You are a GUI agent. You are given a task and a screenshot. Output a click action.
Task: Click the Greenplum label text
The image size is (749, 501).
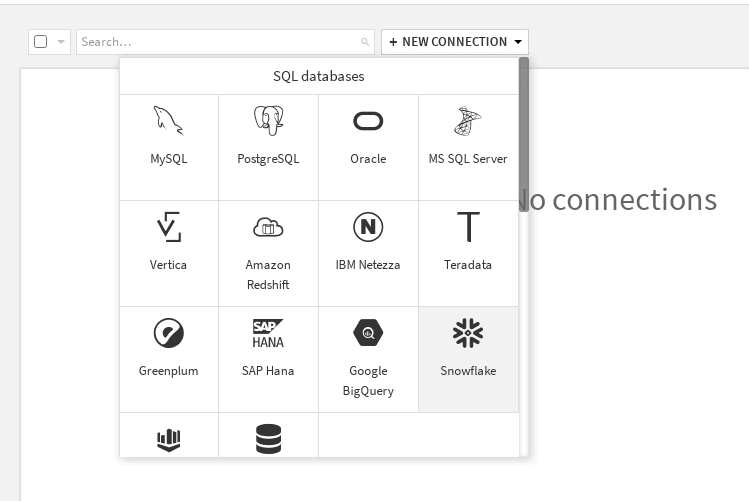click(x=169, y=371)
